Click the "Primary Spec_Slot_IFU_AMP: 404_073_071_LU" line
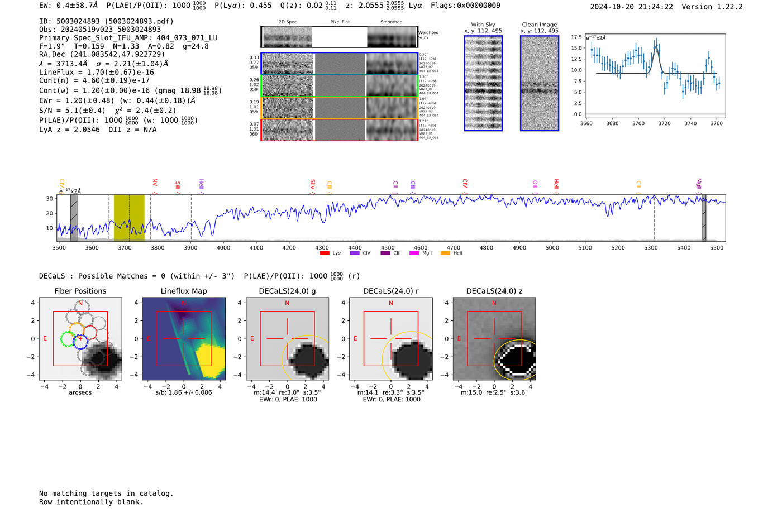The width and height of the screenshot is (782, 532). (128, 38)
